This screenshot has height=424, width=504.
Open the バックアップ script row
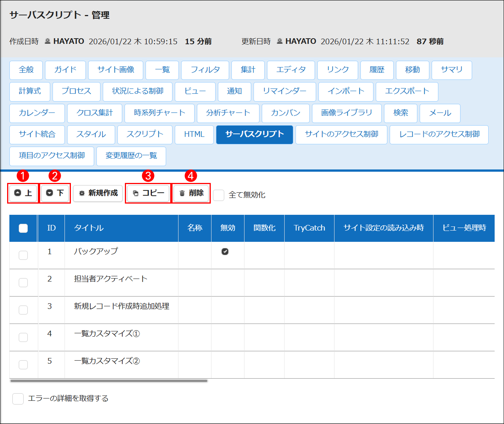252,255
